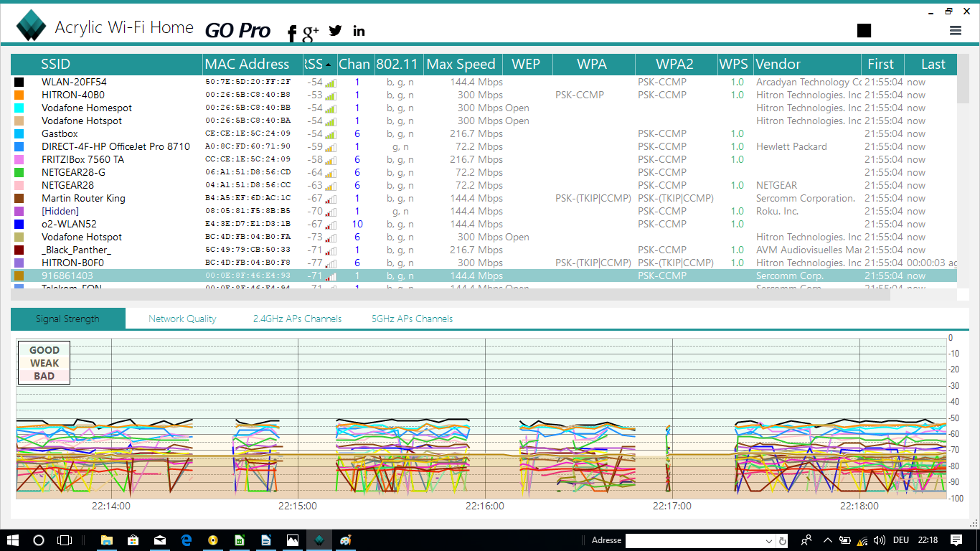Sort by WPS column header
The width and height of the screenshot is (980, 551).
click(735, 64)
